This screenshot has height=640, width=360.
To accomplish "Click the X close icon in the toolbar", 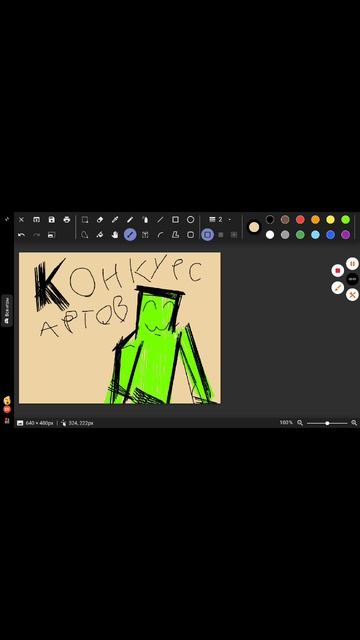I will coord(21,220).
